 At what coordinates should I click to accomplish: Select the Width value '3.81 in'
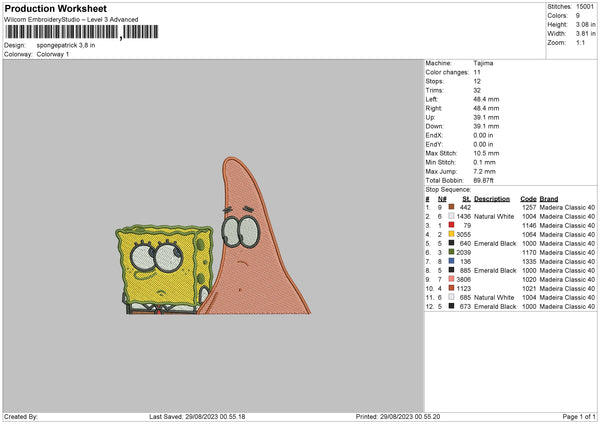[585, 34]
